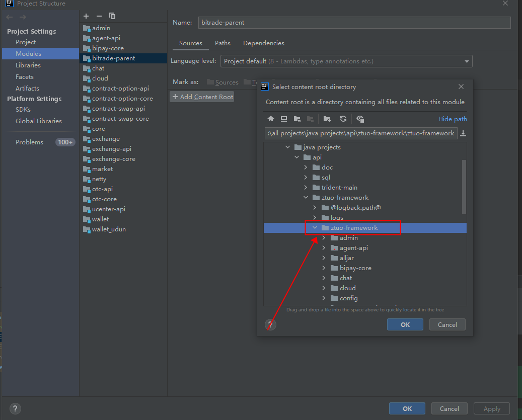The width and height of the screenshot is (522, 420).
Task: Click Cancel in content root dialog
Action: [447, 324]
